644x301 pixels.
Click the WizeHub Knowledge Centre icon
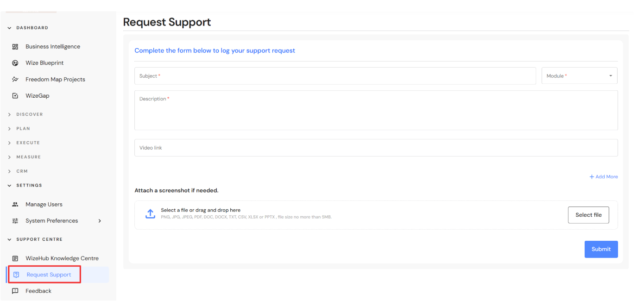click(x=15, y=258)
